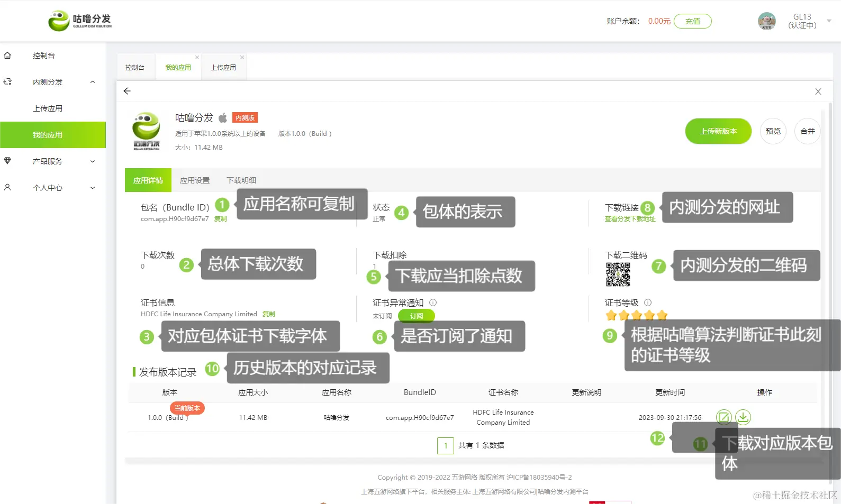The width and height of the screenshot is (841, 504).
Task: Click the certificate rating stars
Action: 637,316
